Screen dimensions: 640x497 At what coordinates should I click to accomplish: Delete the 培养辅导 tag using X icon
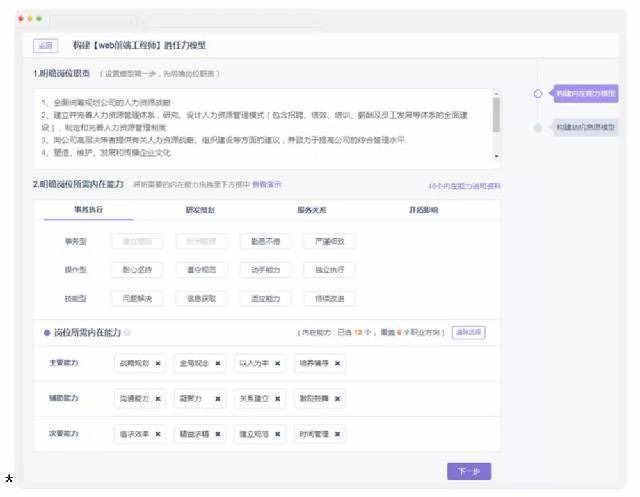click(x=338, y=364)
